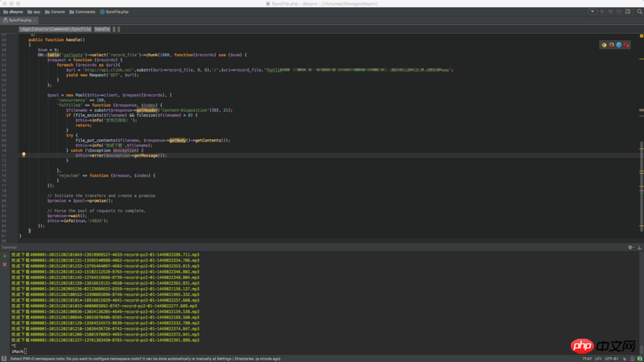
Task: Open run configuration dropdown
Action: pos(592,12)
